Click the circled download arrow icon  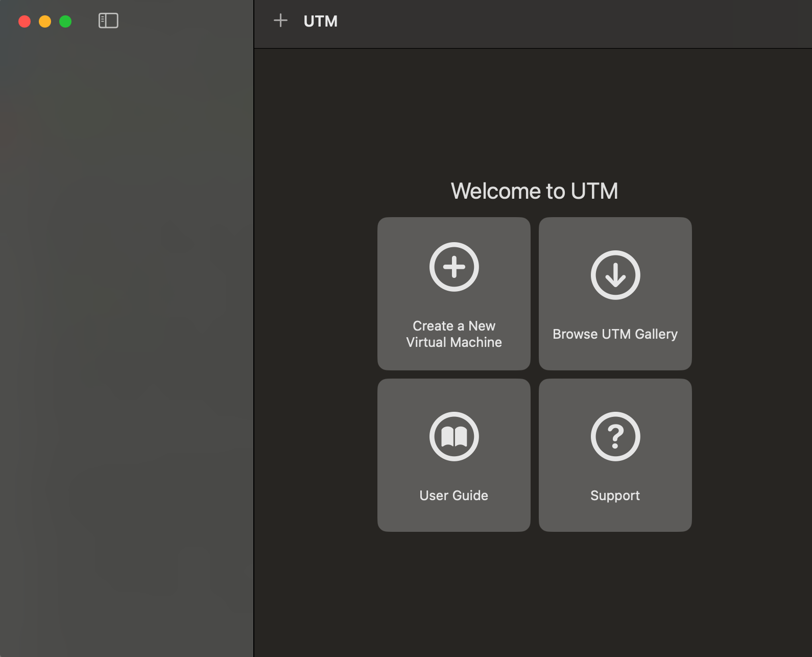pos(615,275)
